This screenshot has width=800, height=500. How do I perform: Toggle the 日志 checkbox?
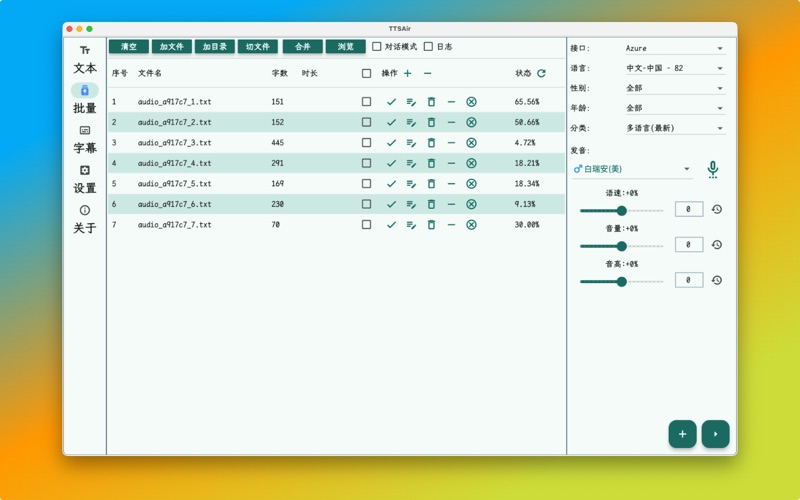tap(429, 46)
